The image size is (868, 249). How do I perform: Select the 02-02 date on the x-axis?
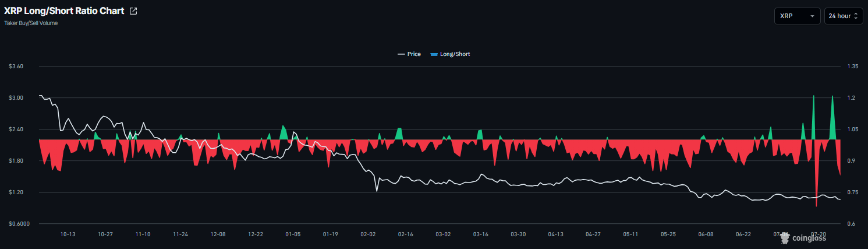tap(369, 234)
